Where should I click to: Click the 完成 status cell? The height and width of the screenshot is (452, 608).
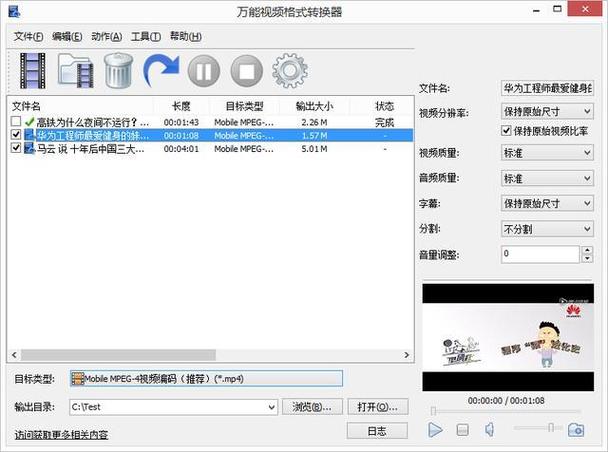[384, 122]
